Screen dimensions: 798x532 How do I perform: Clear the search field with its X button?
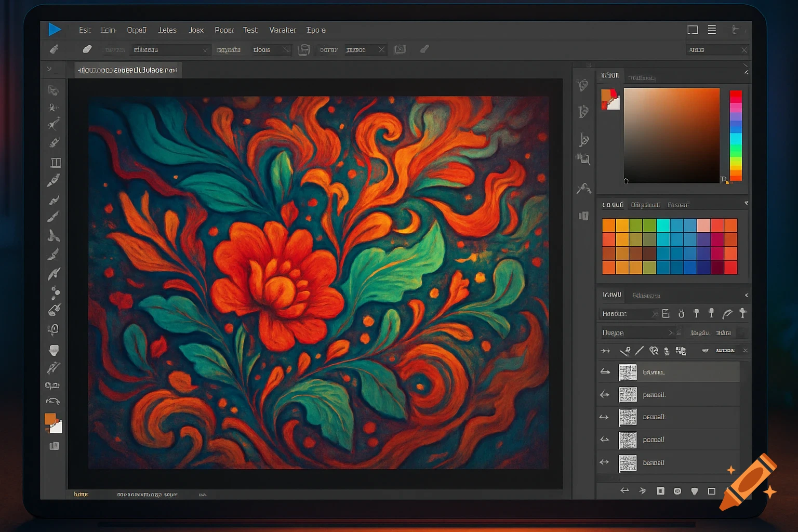(x=745, y=49)
